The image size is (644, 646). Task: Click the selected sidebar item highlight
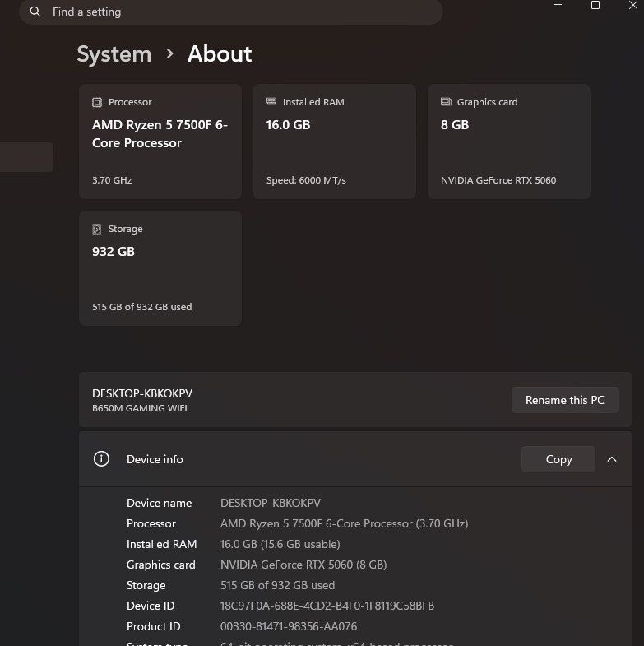point(26,157)
